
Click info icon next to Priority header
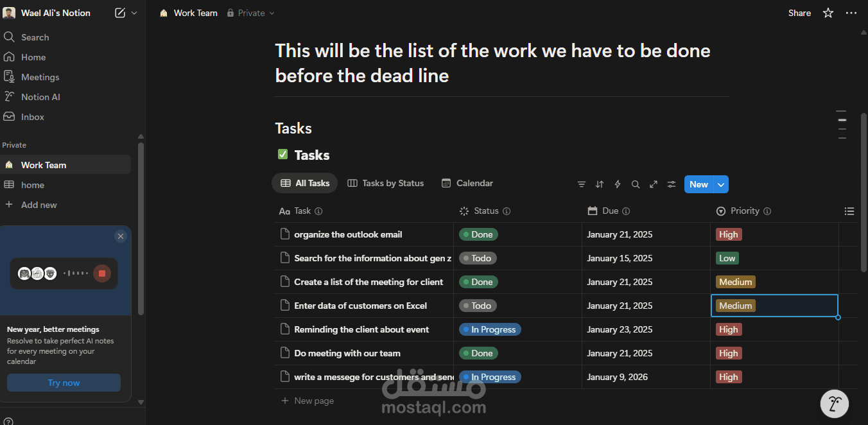(767, 211)
